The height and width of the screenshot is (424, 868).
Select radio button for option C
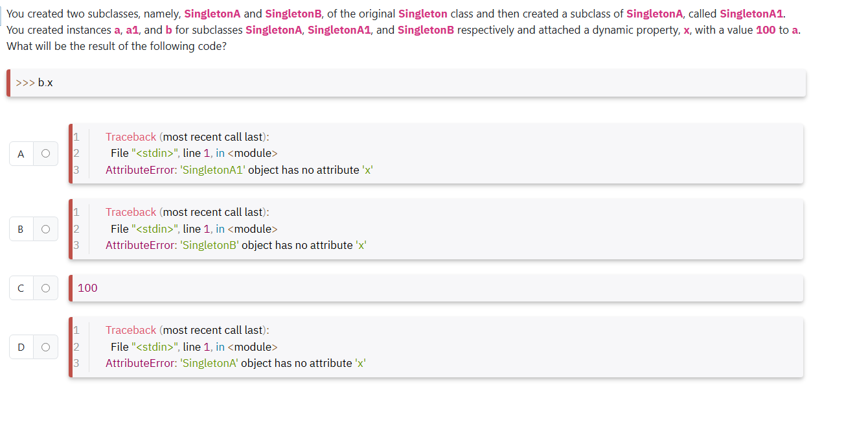click(x=45, y=288)
